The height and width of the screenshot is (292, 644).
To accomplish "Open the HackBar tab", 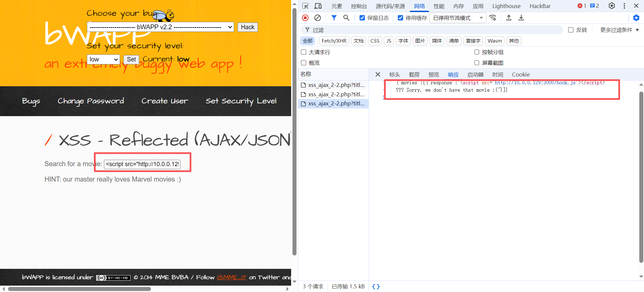I will tap(540, 6).
